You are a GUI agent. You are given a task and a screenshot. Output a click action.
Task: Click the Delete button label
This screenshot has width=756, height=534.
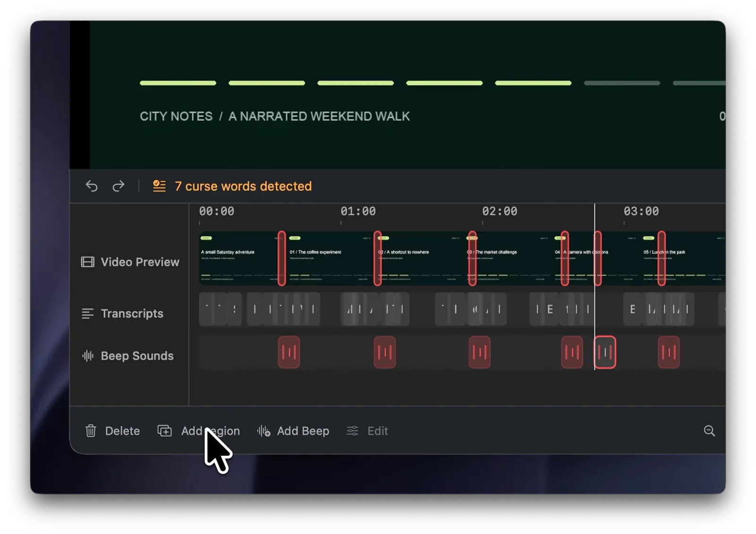click(x=122, y=431)
